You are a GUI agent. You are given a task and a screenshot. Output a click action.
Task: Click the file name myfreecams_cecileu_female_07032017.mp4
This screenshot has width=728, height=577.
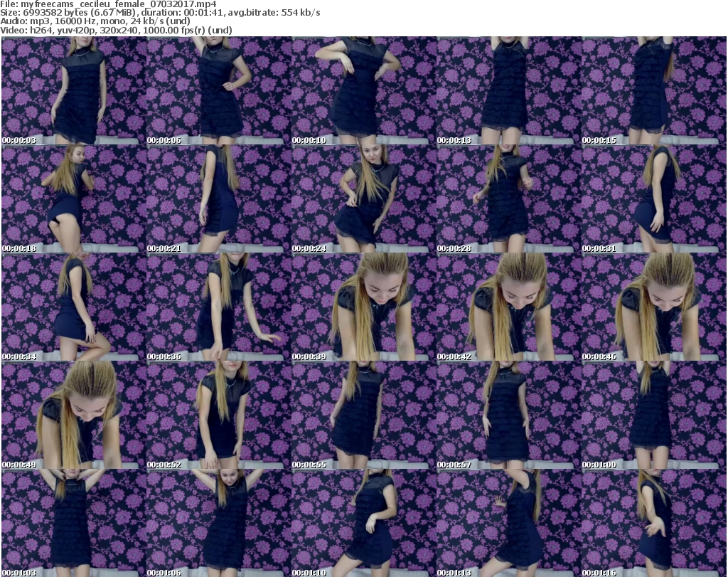pos(119,4)
